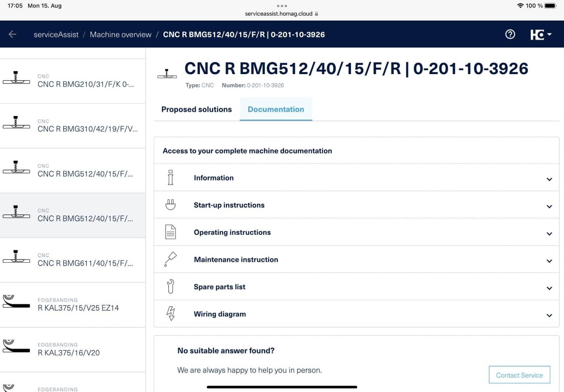The height and width of the screenshot is (392, 564).
Task: Click the Wi-Fi status icon
Action: (x=520, y=6)
